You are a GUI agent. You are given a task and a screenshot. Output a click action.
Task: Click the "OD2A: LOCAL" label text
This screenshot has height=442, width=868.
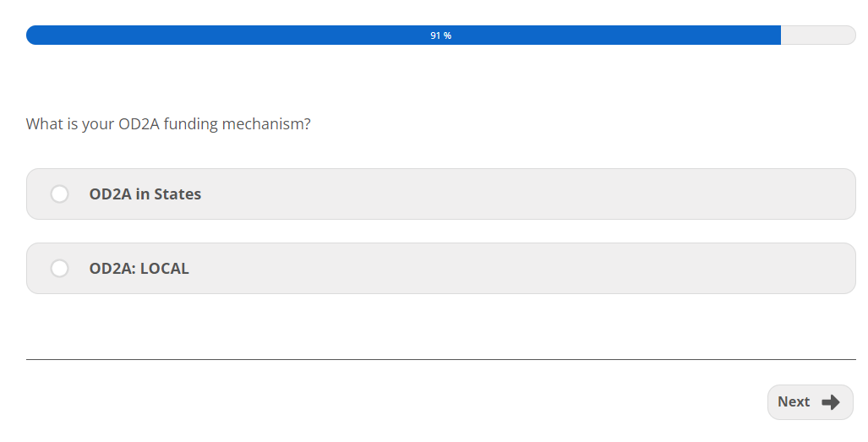pyautogui.click(x=139, y=269)
